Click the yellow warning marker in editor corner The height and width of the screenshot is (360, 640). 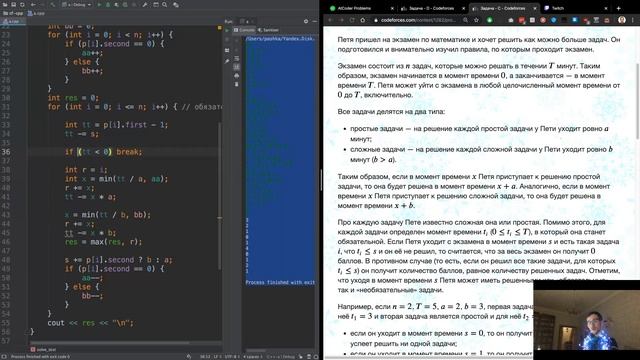(220, 28)
